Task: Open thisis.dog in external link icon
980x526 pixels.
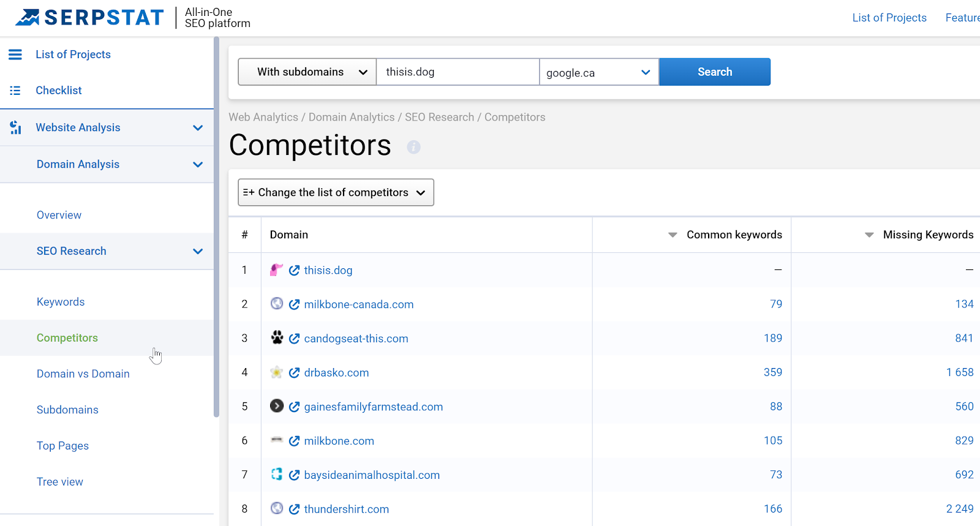Action: [294, 271]
